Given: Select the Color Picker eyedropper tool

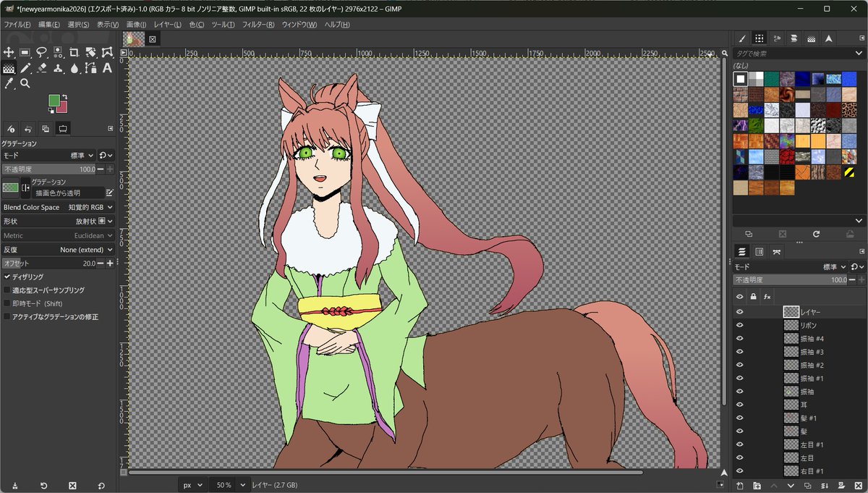Looking at the screenshot, I should point(9,84).
